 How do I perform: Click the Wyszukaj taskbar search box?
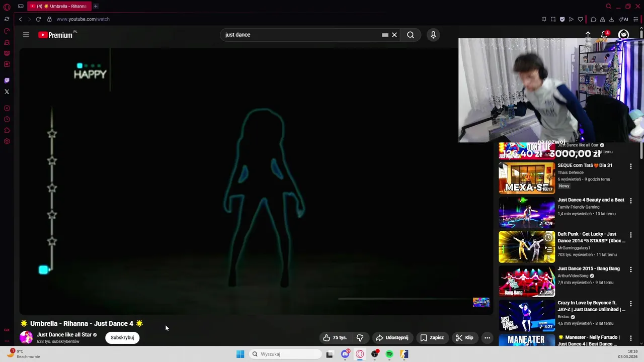pos(285,354)
